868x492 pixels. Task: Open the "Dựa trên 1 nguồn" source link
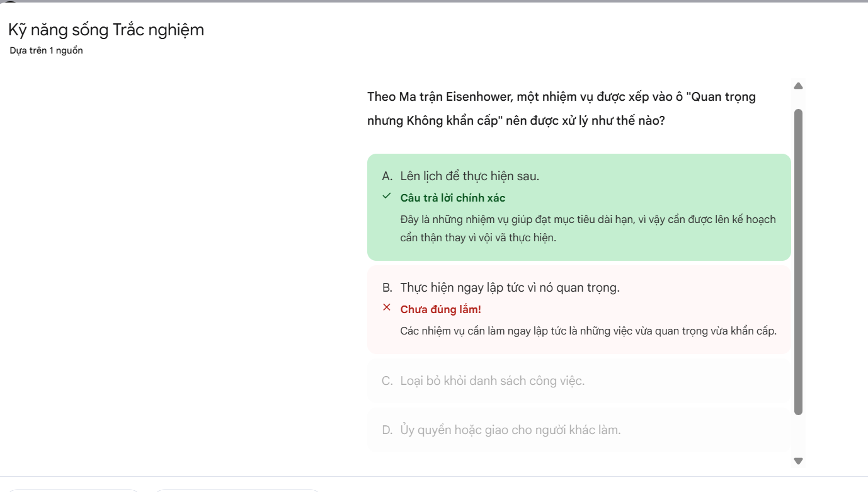click(x=47, y=51)
